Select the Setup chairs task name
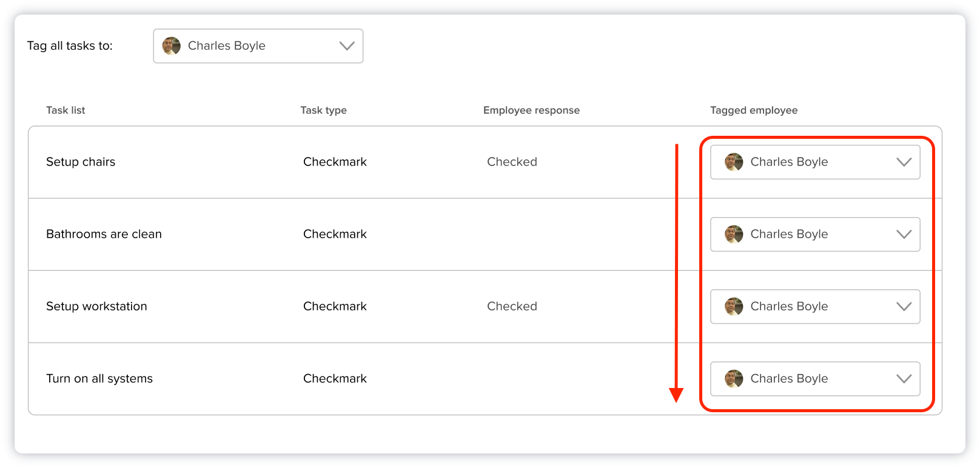 81,162
